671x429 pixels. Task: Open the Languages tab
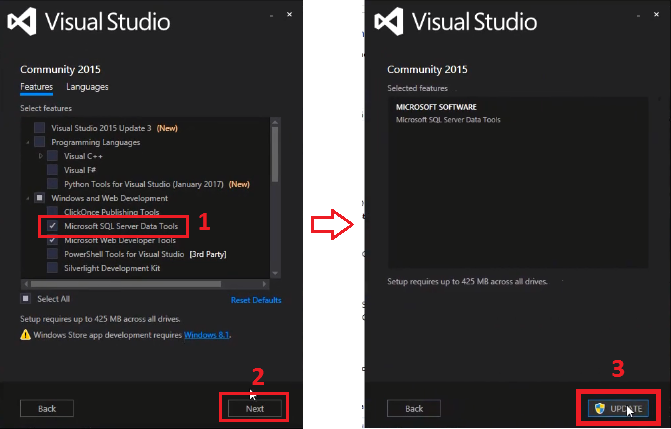(87, 87)
